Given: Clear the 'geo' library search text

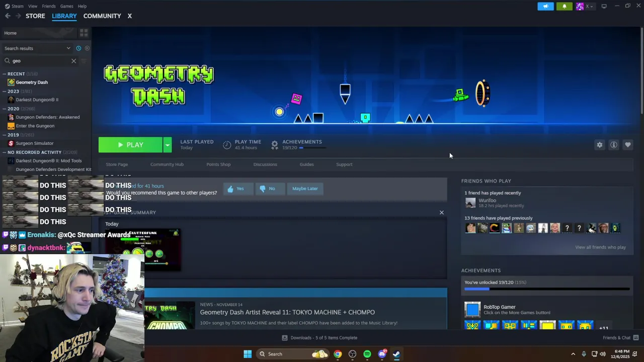Looking at the screenshot, I should [73, 61].
